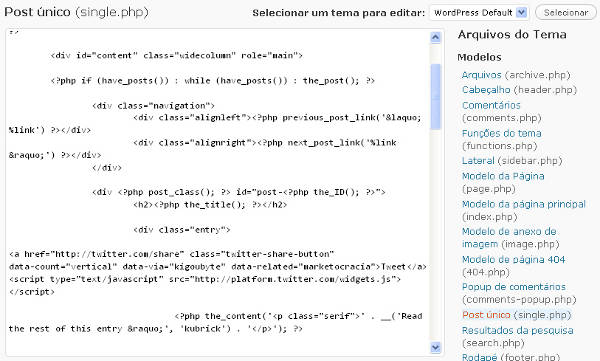Viewport: 600px width, 361px height.
Task: Click the 'Arquivos do Tema' heading
Action: pos(512,34)
